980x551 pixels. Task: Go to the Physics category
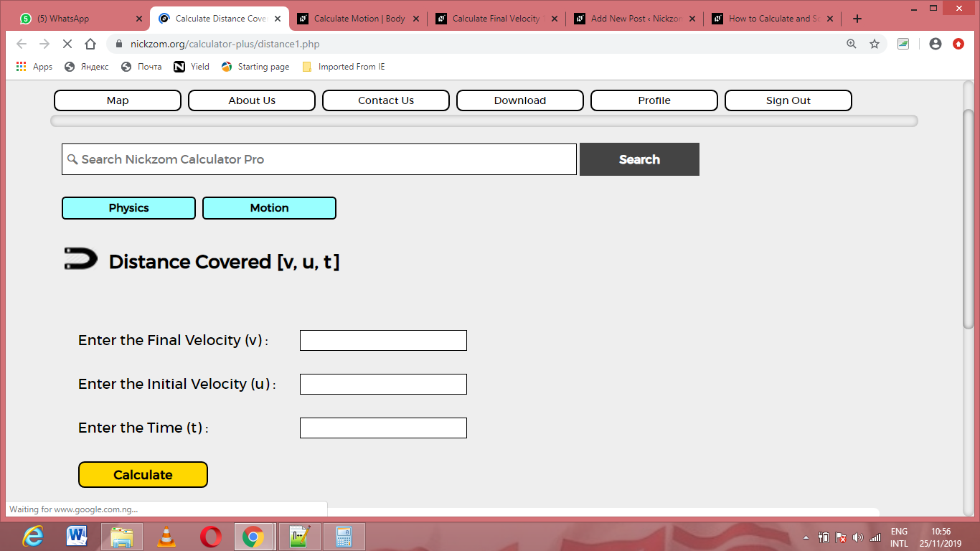[128, 208]
